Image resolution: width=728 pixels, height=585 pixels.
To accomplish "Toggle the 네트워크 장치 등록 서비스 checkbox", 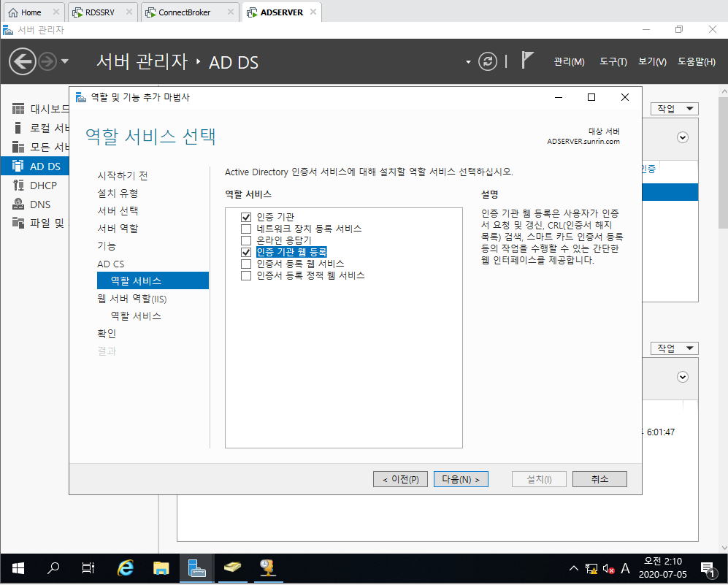I will 246,229.
